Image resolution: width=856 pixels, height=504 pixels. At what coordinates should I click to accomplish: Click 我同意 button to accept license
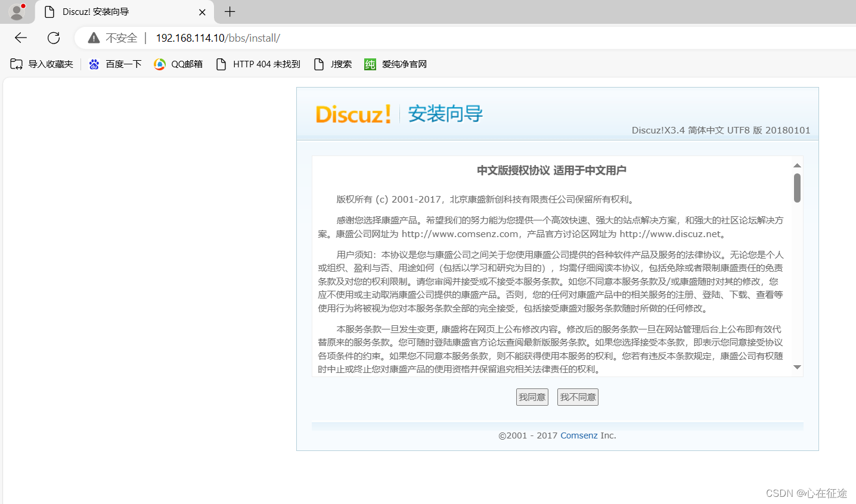point(532,397)
